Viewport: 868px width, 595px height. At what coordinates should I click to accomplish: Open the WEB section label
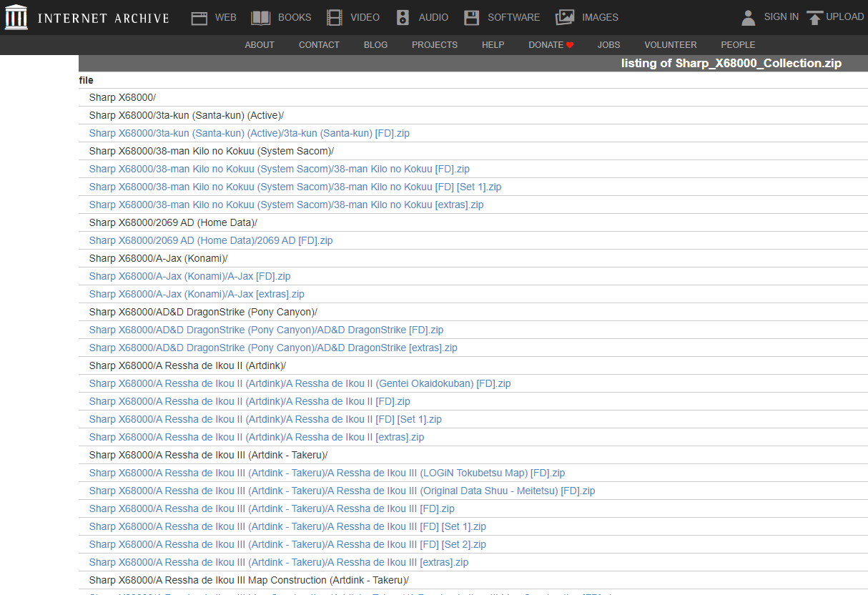coord(226,17)
